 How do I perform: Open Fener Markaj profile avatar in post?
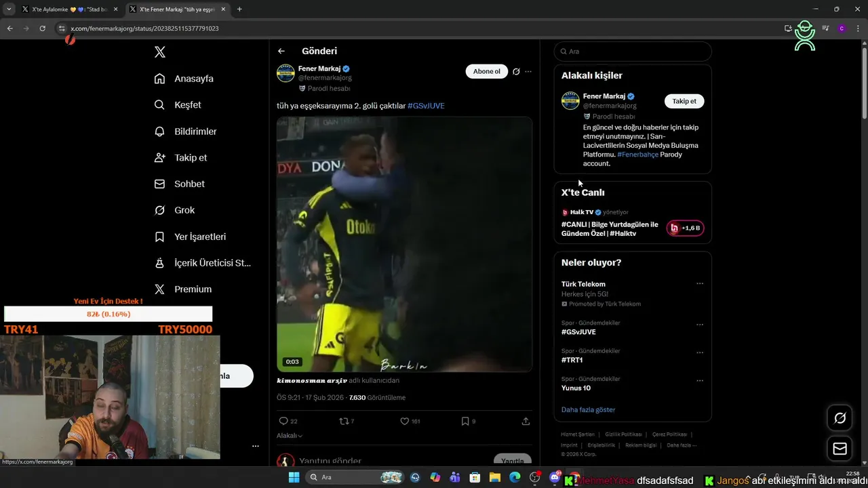coord(285,73)
